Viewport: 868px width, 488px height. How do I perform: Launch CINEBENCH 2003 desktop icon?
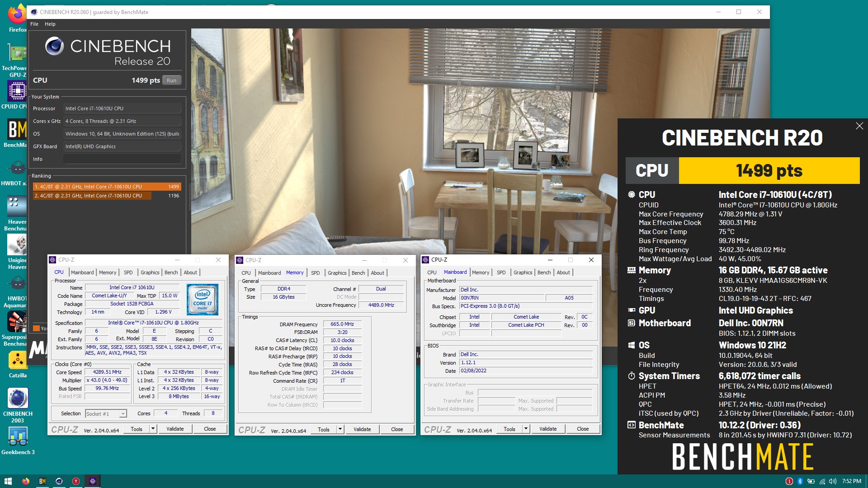18,405
